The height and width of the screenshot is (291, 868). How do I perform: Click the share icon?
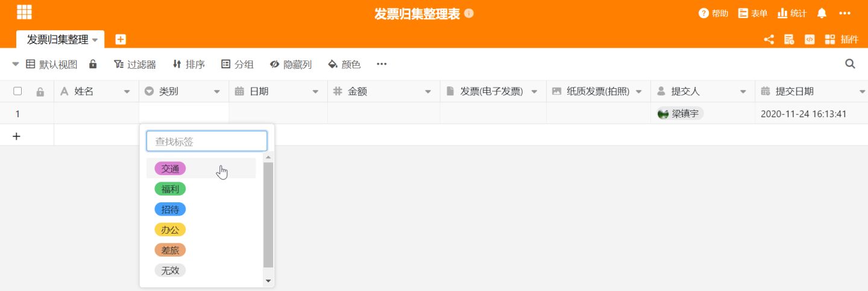769,39
